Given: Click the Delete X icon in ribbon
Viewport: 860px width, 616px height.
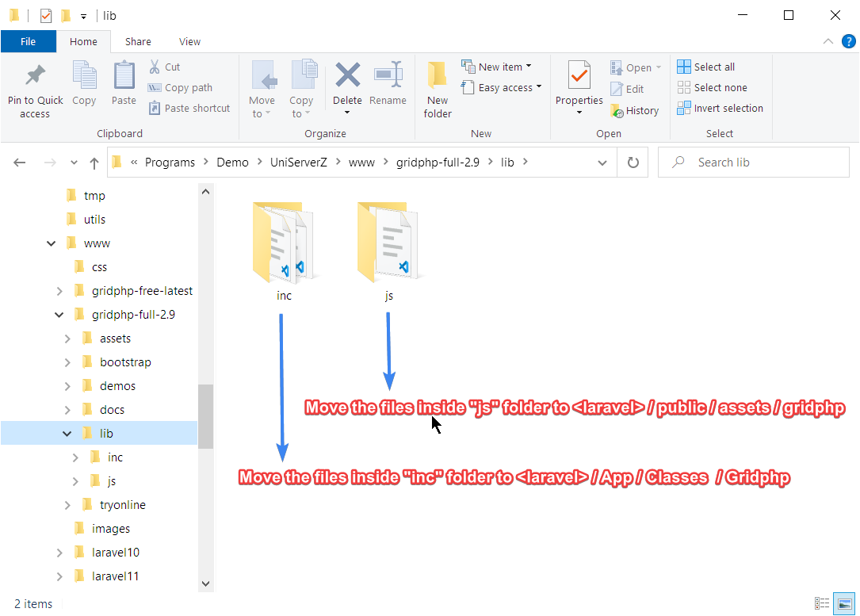Looking at the screenshot, I should [x=347, y=76].
